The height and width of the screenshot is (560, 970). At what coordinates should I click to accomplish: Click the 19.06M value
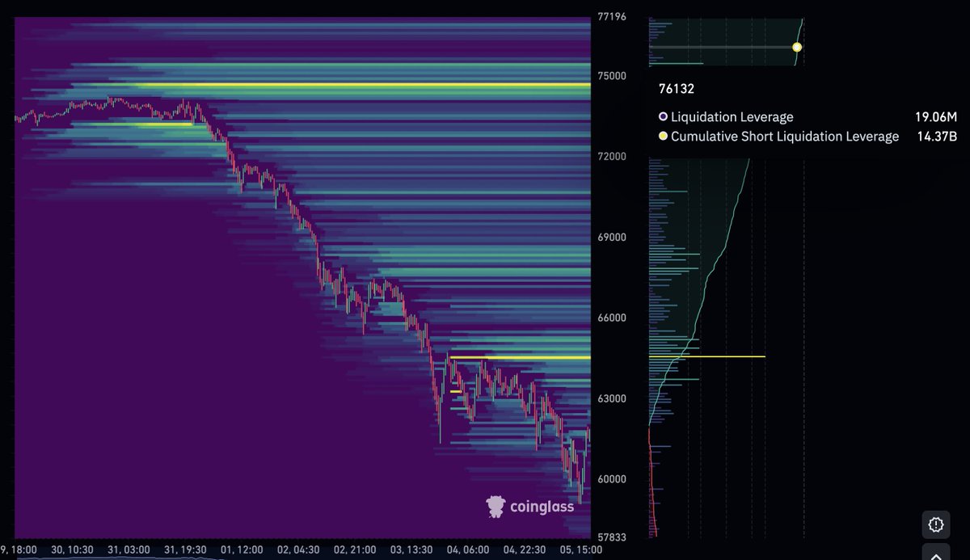[936, 117]
